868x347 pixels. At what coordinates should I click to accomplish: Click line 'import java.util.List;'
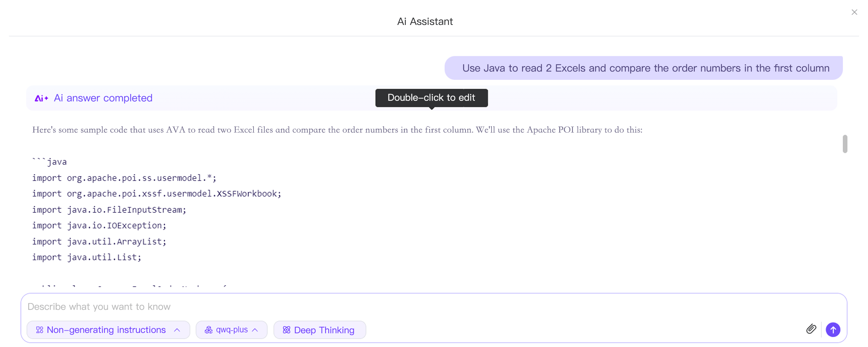pyautogui.click(x=87, y=257)
